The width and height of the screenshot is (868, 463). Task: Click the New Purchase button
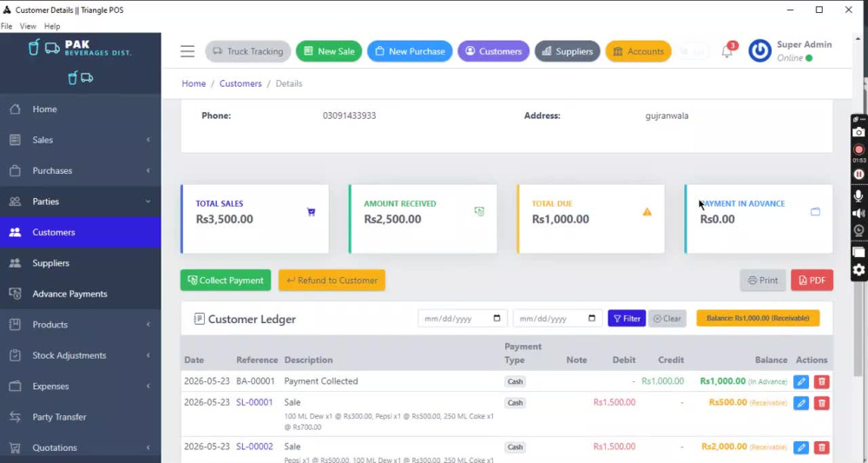(x=410, y=51)
